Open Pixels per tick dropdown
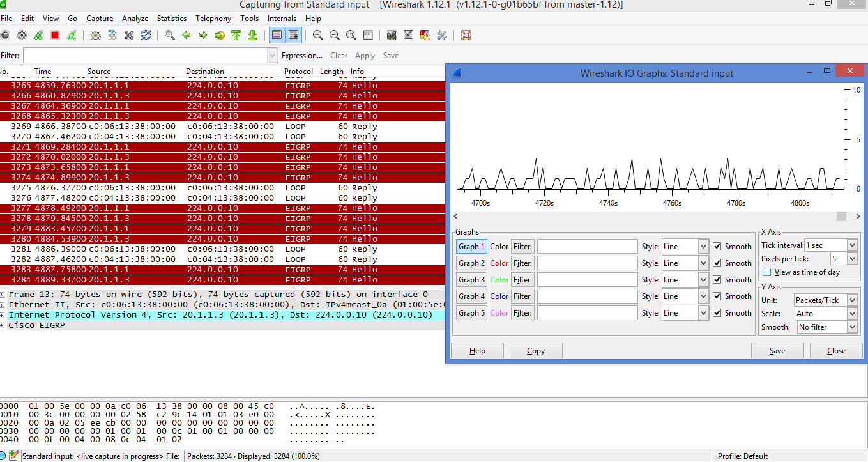The image size is (868, 462). pos(843,259)
